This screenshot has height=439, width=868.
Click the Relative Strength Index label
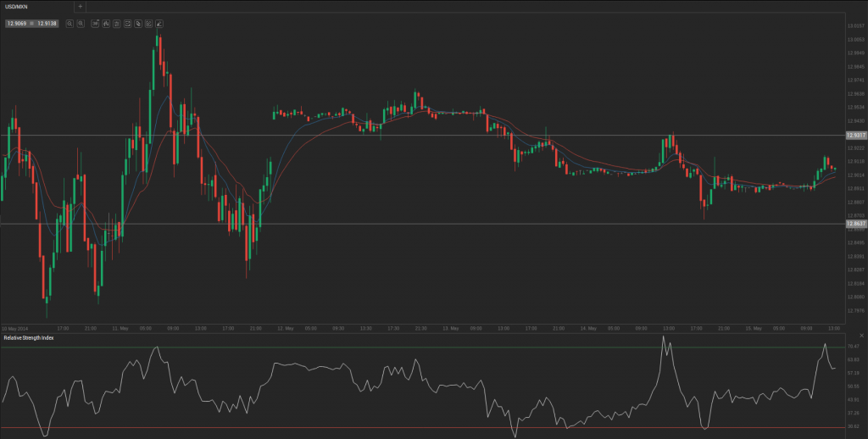(x=29, y=337)
